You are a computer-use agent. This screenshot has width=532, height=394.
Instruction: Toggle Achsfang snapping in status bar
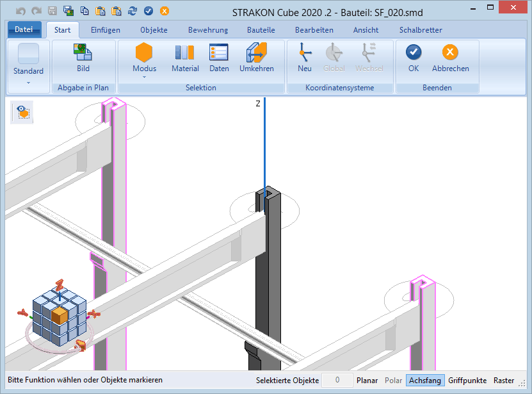425,381
